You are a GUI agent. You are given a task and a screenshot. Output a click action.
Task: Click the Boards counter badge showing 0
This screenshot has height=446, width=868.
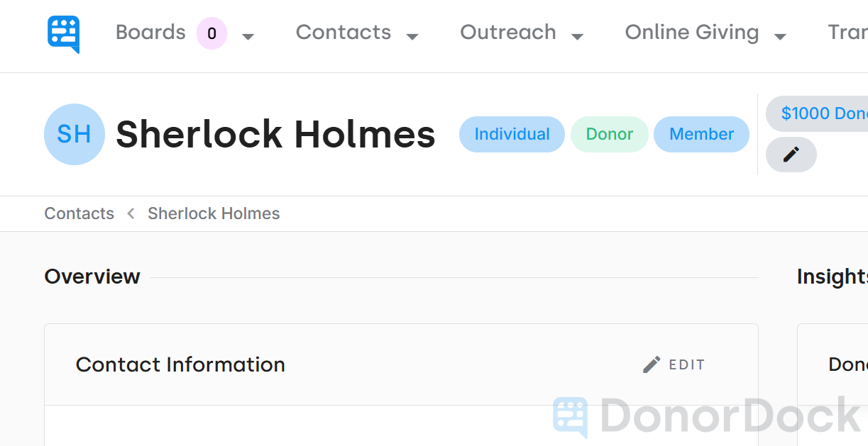[x=211, y=33]
